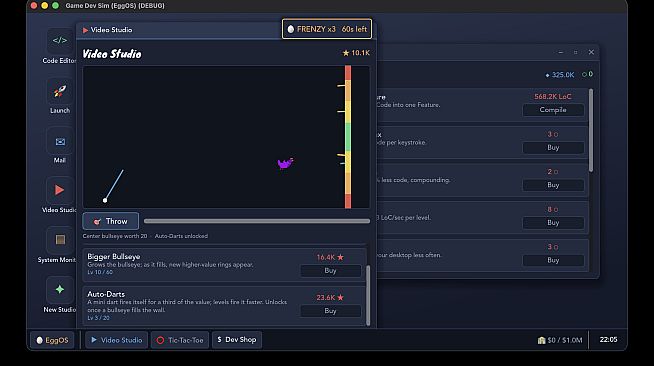Click the Dev Shop list scrollbar
Screen dimensions: 654x366
(x=591, y=130)
